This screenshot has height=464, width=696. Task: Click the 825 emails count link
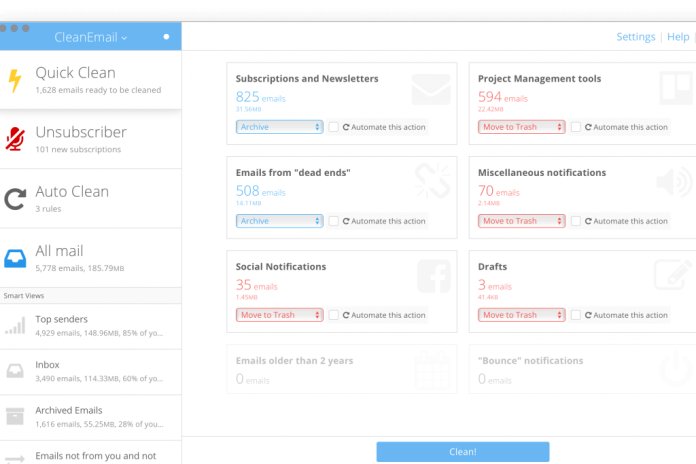[261, 97]
